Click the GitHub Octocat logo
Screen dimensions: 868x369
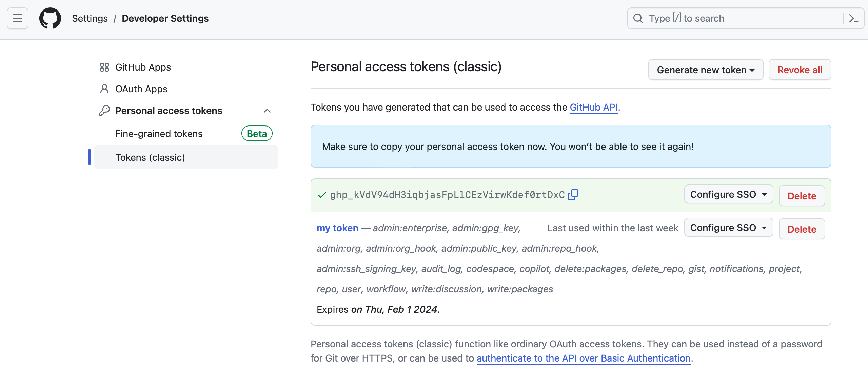(x=50, y=18)
